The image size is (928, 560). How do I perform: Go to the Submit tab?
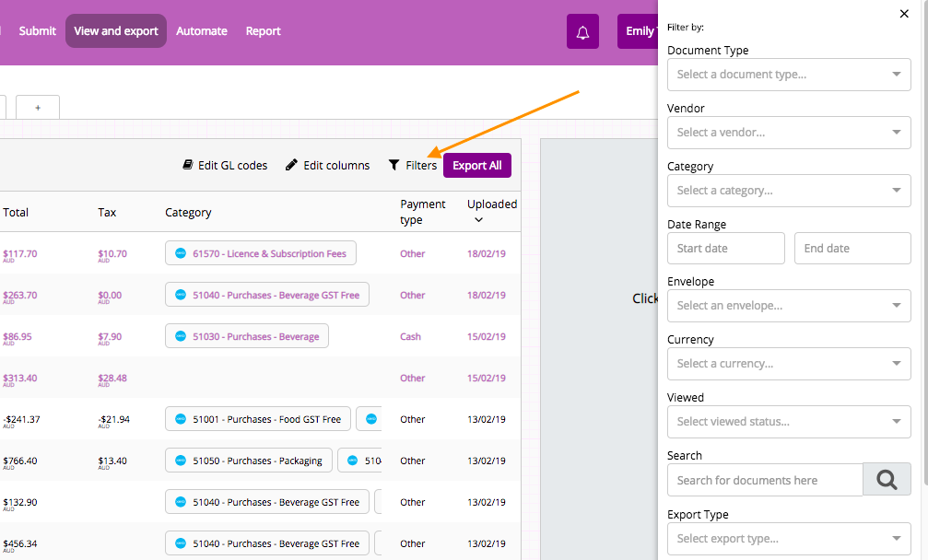37,30
